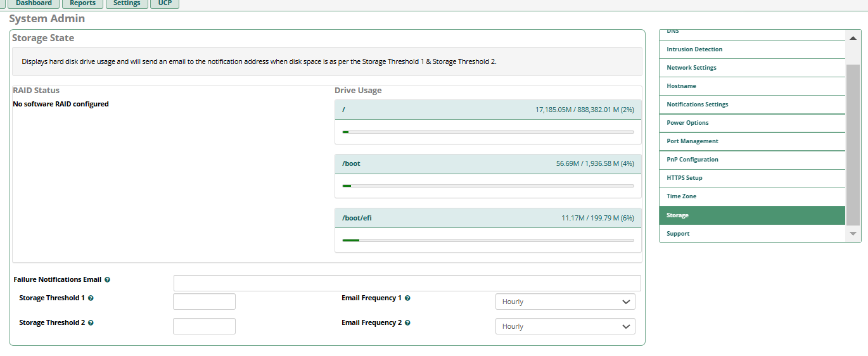Open Notifications Settings page
Image resolution: width=868 pixels, height=356 pixels.
[x=752, y=105]
